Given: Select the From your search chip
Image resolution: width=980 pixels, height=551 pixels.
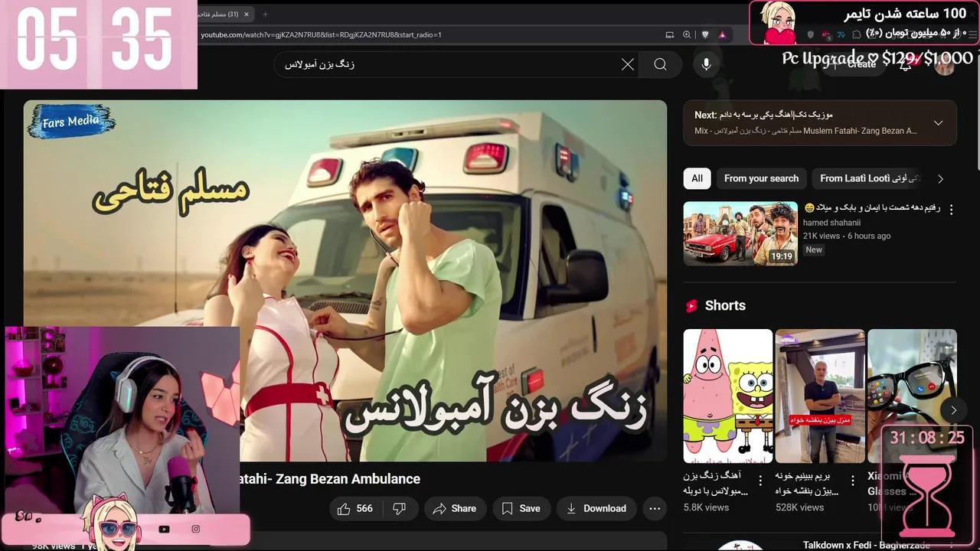Looking at the screenshot, I should coord(761,178).
